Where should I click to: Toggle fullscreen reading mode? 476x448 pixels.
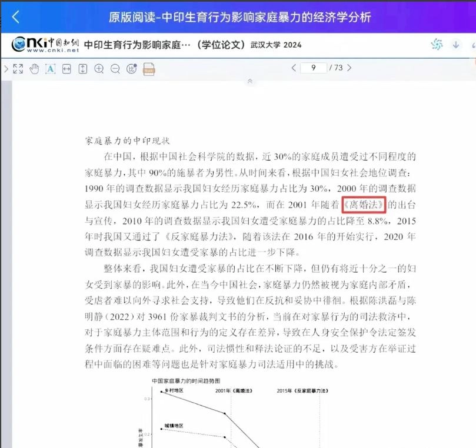pyautogui.click(x=18, y=69)
